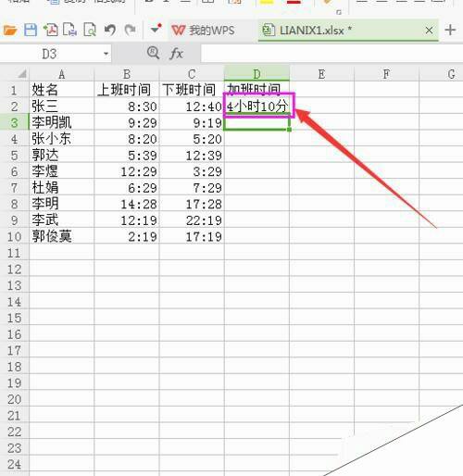Open the font settings dialog launcher

coord(339,12)
